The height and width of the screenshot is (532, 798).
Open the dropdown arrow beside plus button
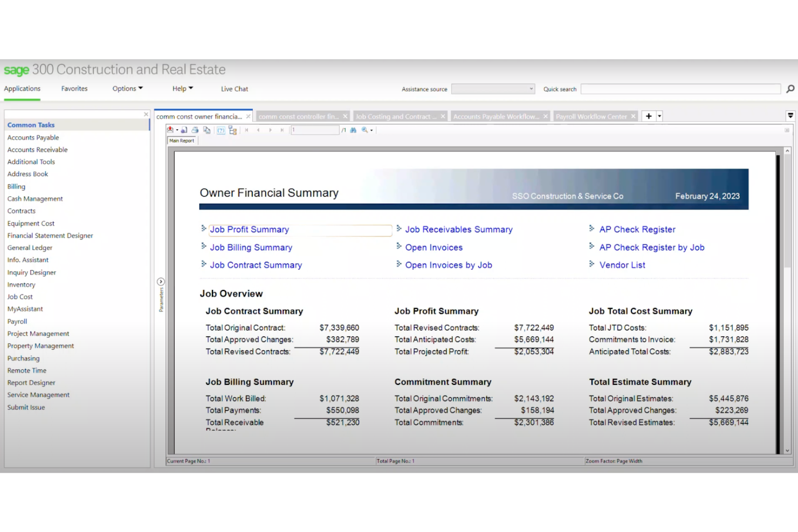point(659,116)
